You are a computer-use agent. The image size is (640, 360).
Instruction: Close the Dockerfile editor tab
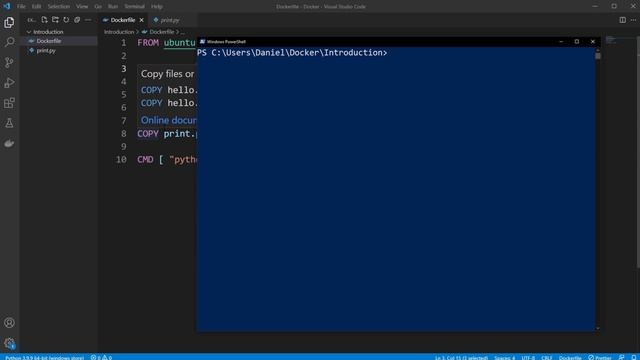[142, 20]
